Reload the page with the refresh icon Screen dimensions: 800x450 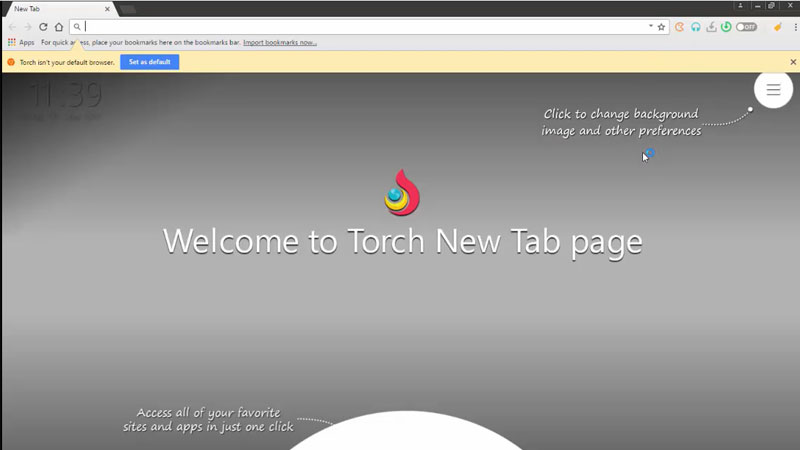tap(43, 27)
